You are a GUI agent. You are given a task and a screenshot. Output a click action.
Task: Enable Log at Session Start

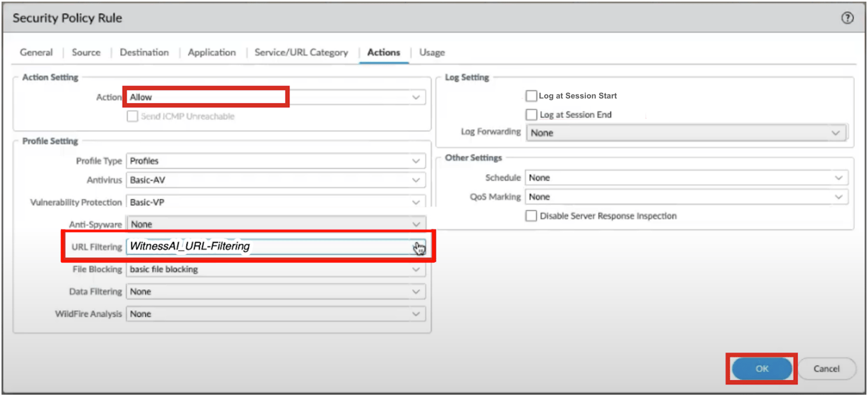531,96
